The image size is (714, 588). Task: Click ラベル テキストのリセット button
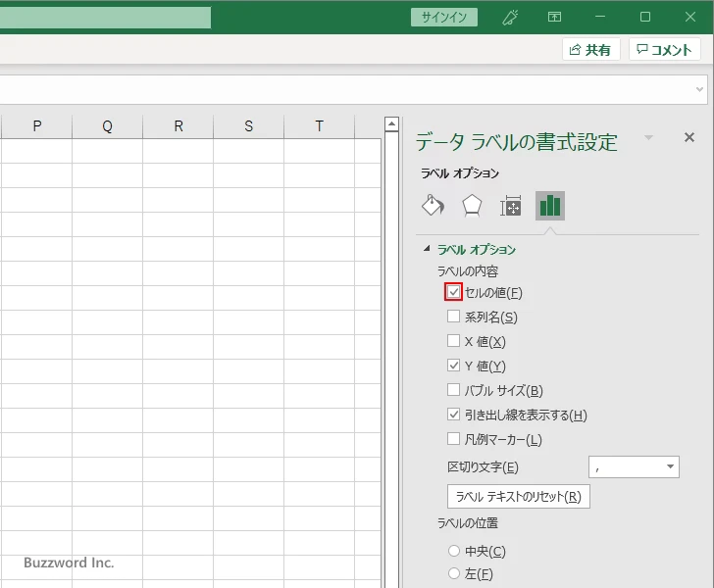[519, 497]
